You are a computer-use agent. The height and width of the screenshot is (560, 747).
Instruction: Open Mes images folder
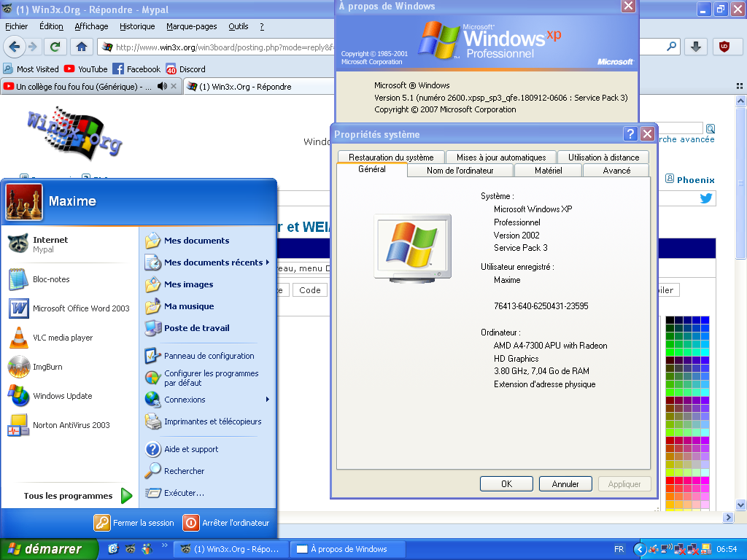(208, 284)
